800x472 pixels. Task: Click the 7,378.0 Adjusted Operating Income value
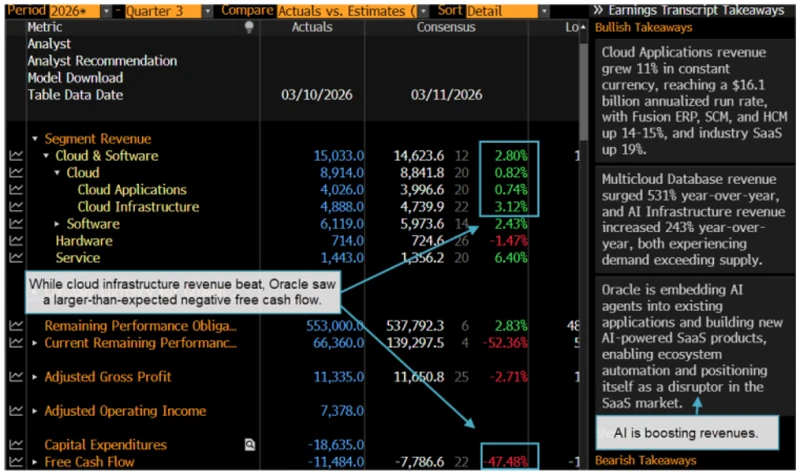pos(342,411)
